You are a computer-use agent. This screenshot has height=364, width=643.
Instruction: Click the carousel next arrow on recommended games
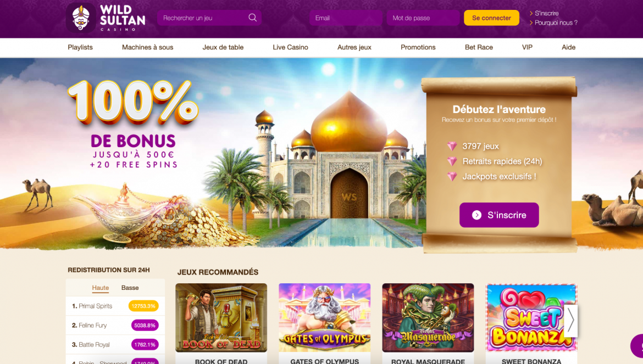571,321
